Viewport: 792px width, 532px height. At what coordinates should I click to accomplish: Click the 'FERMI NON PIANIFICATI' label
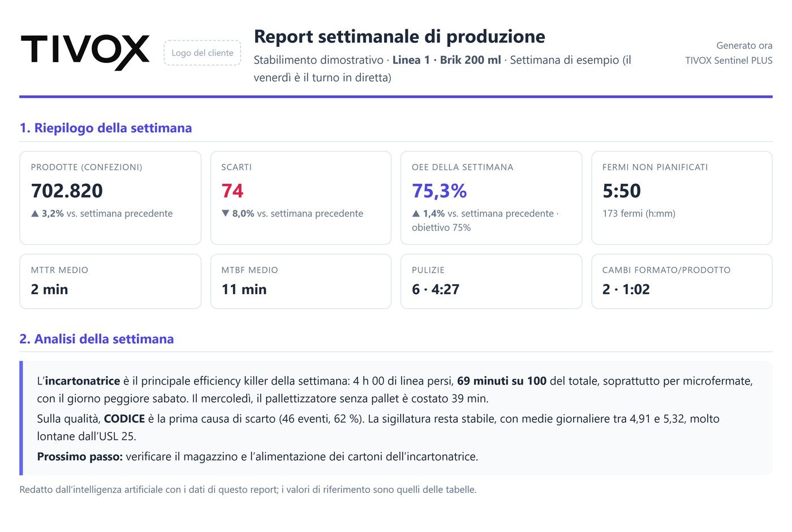click(655, 167)
